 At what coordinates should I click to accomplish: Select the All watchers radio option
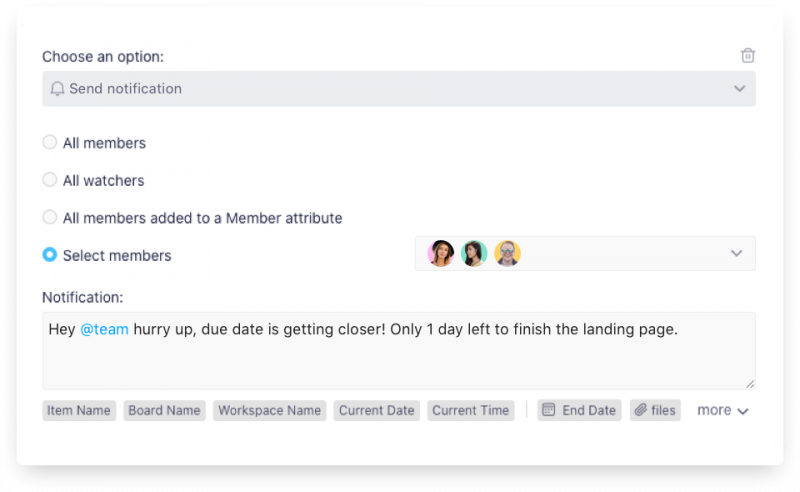click(x=50, y=180)
